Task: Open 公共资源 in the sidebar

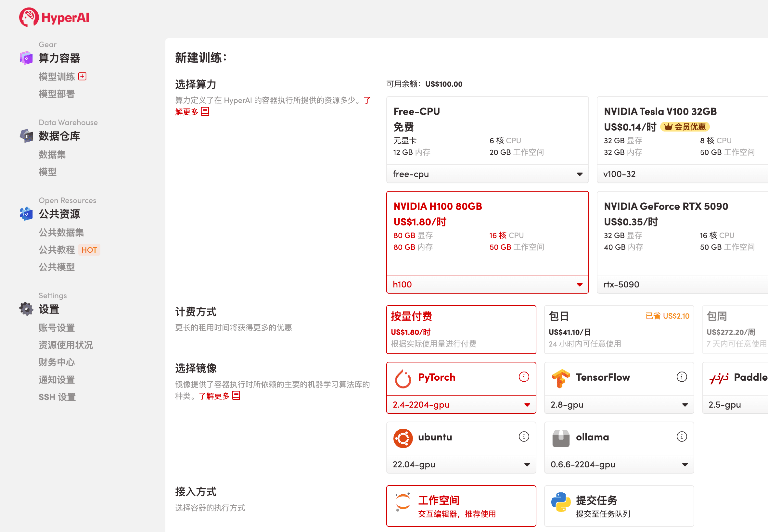Action: tap(59, 214)
